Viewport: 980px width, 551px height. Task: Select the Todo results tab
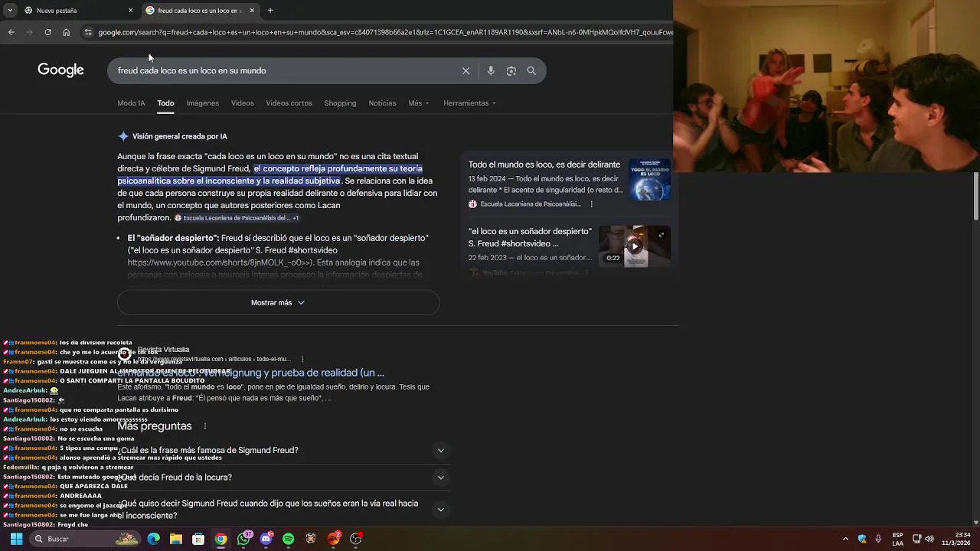[x=165, y=103]
